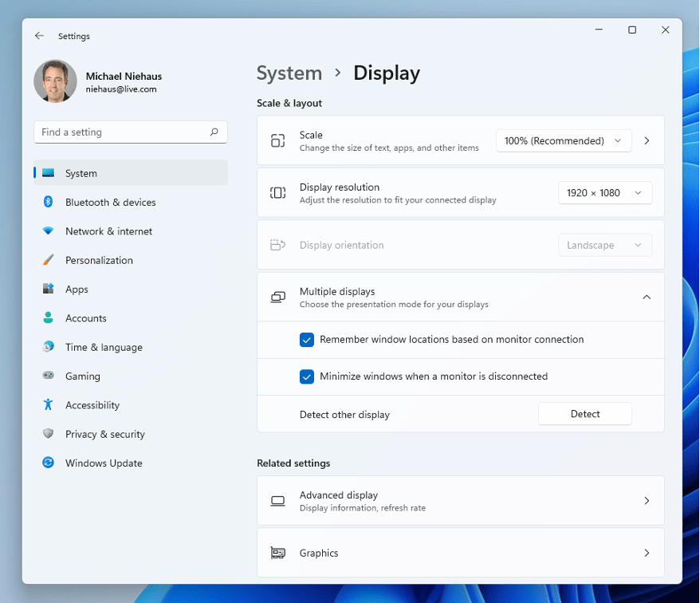Uncheck Remember window locations checkbox

click(307, 340)
